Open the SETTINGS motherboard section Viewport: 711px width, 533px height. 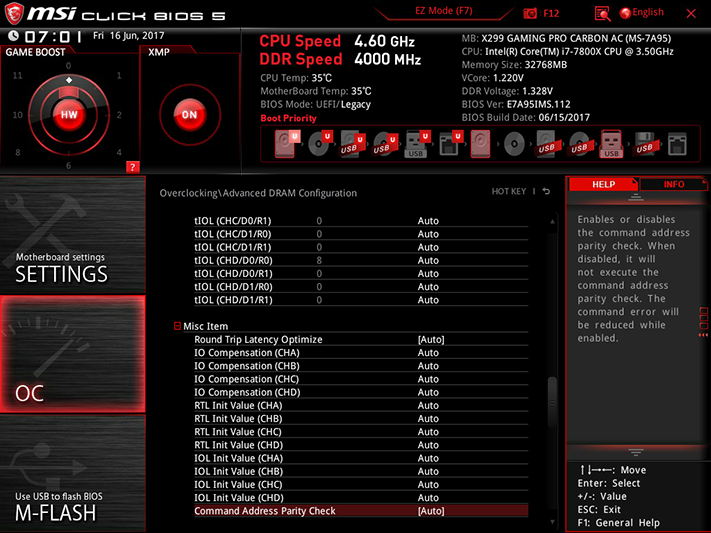pyautogui.click(x=73, y=235)
